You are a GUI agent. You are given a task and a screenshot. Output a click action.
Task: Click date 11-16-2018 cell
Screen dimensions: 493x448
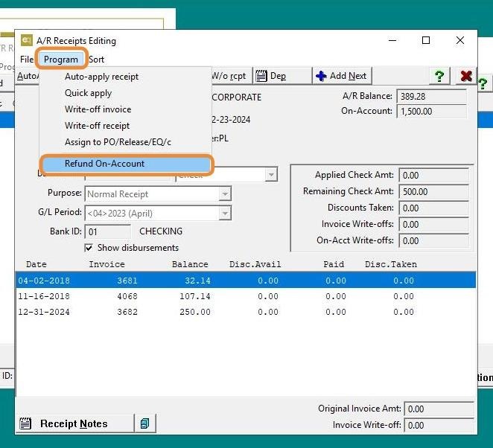[x=44, y=296]
